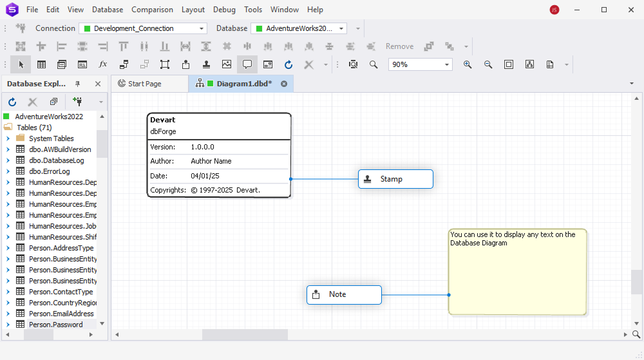This screenshot has width=644, height=360.
Task: Click the New Relation connector tool
Action: click(x=124, y=64)
